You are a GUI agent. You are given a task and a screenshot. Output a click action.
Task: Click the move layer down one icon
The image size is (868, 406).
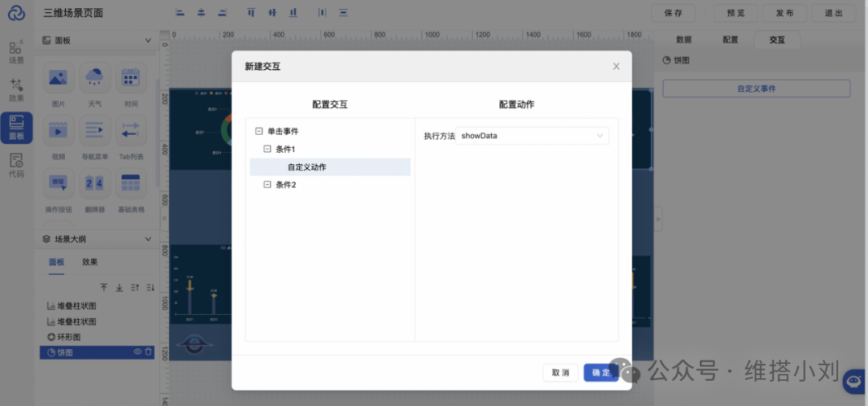click(149, 288)
